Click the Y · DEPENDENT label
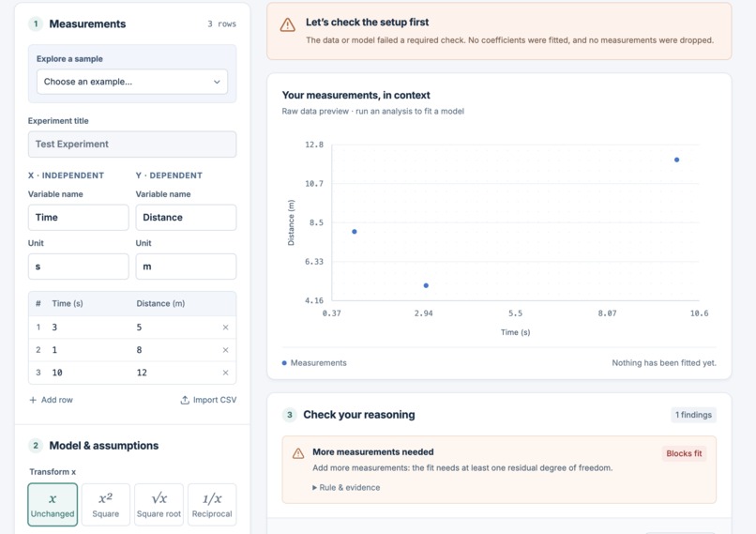Image resolution: width=756 pixels, height=534 pixels. coord(169,175)
